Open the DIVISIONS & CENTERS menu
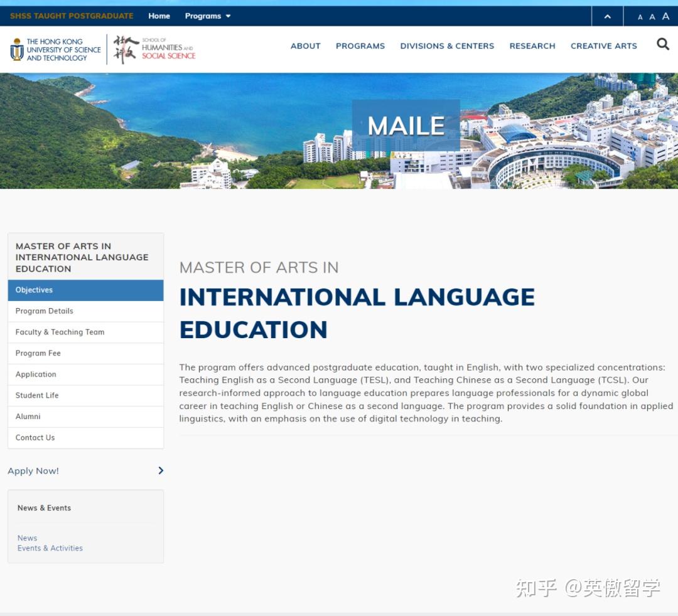Image resolution: width=678 pixels, height=616 pixels. (447, 46)
